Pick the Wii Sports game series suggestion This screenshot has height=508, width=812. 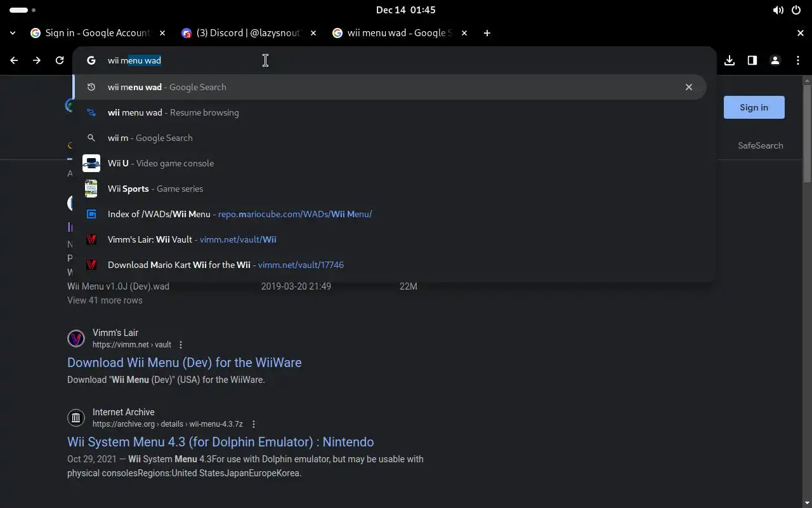pos(390,189)
